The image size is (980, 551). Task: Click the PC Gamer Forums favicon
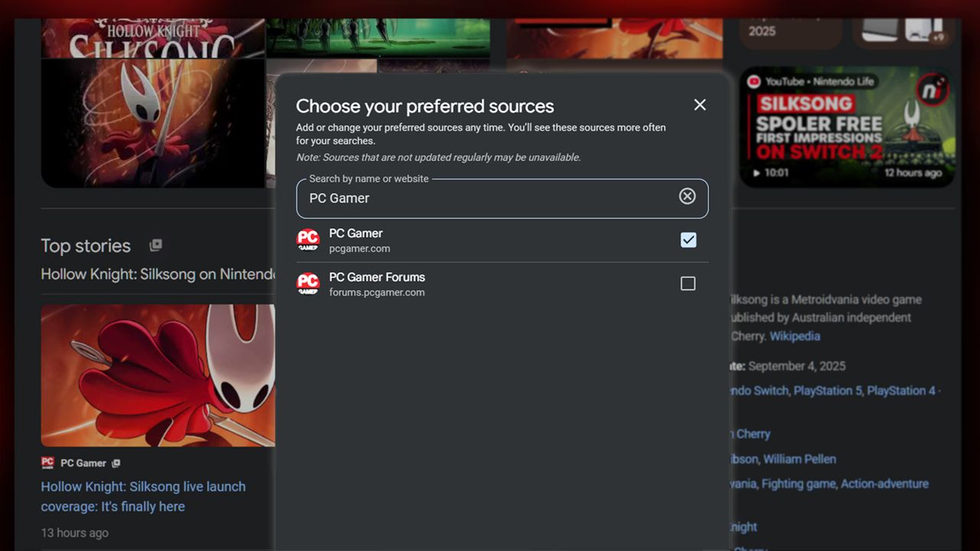[x=308, y=283]
